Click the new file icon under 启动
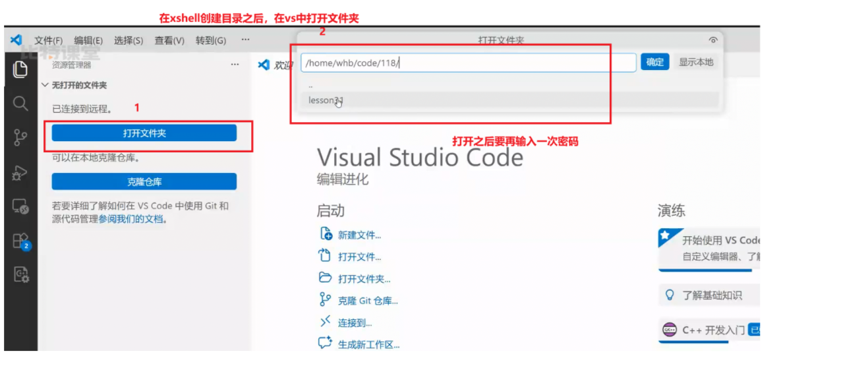 (326, 233)
